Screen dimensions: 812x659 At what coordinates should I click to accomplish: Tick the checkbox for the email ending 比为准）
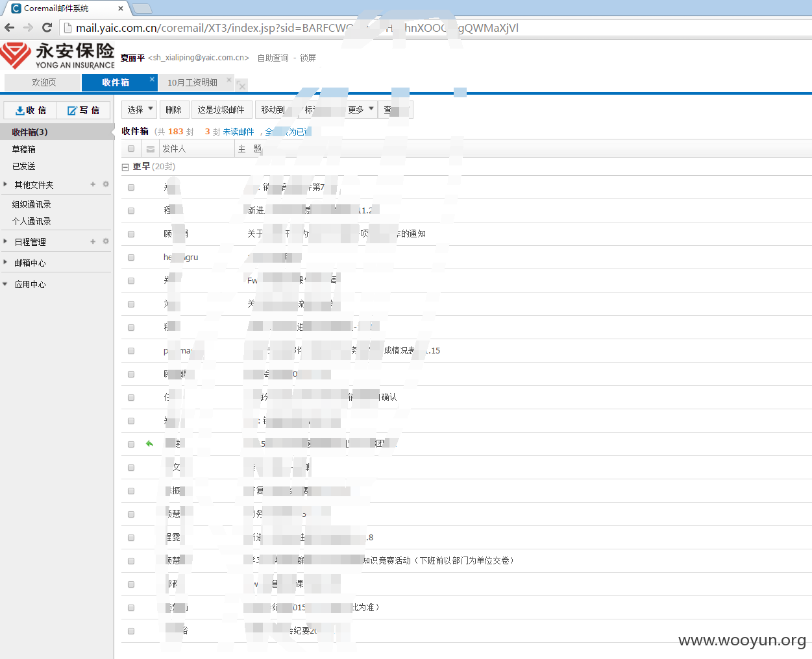click(x=131, y=607)
